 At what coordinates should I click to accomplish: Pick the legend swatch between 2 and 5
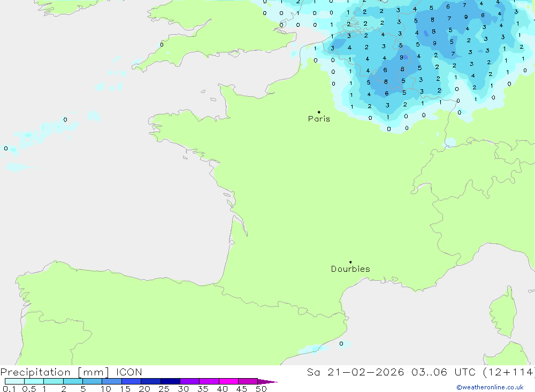[x=73, y=381]
